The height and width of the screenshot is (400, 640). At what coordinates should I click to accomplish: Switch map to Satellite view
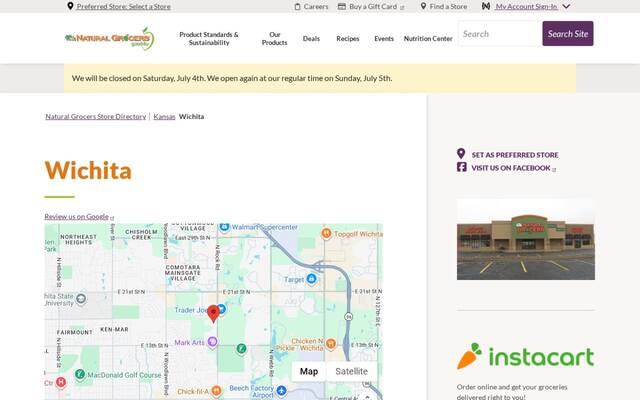(351, 371)
